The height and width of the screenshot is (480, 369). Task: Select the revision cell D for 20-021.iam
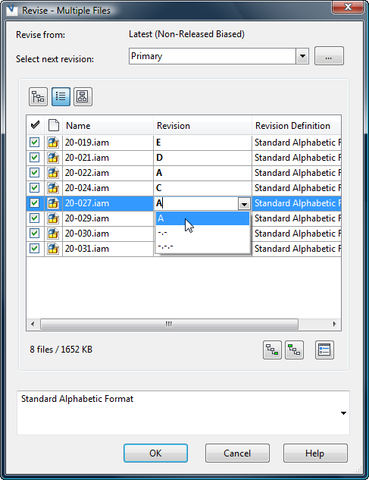tap(202, 158)
